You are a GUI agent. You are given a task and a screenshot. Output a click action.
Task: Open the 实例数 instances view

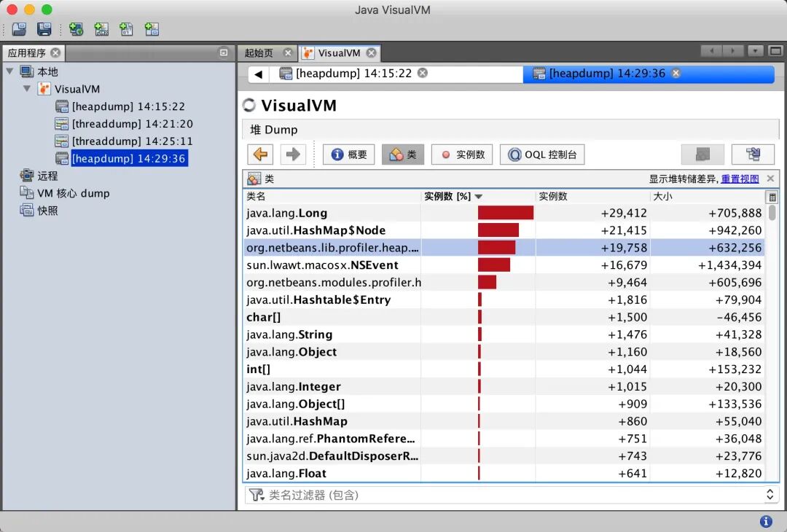[x=462, y=154]
